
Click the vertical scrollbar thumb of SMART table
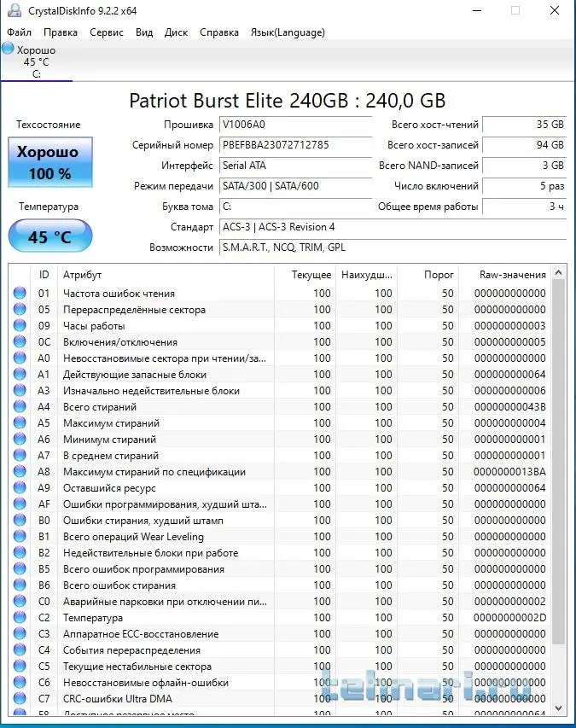pos(559,462)
